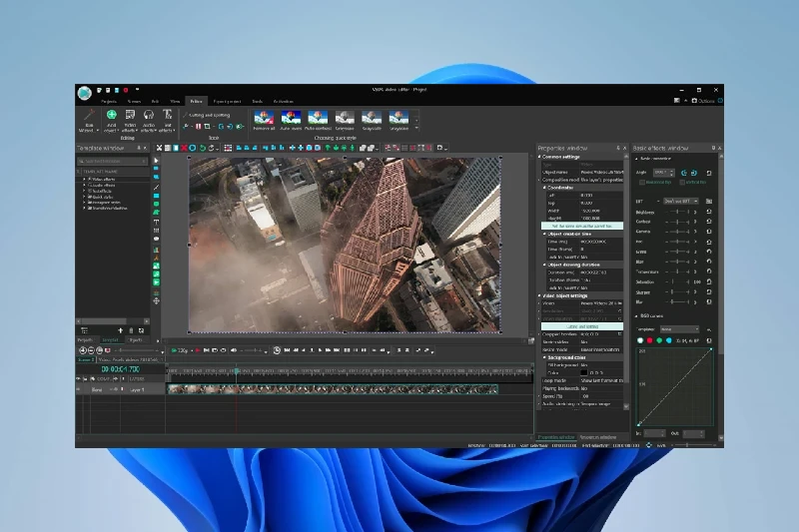Image resolution: width=799 pixels, height=532 pixels.
Task: Click the zoom in timeline icon
Action: (83, 350)
